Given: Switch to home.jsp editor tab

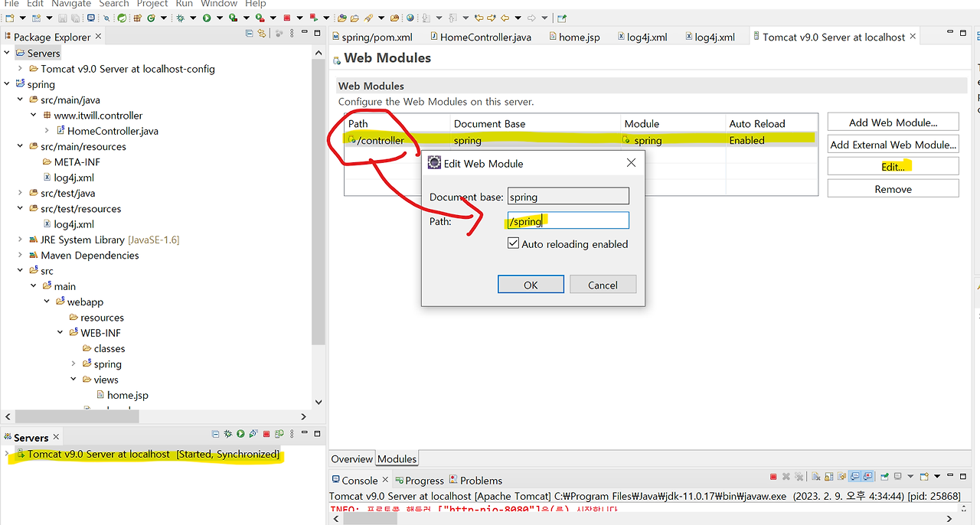Looking at the screenshot, I should 574,37.
